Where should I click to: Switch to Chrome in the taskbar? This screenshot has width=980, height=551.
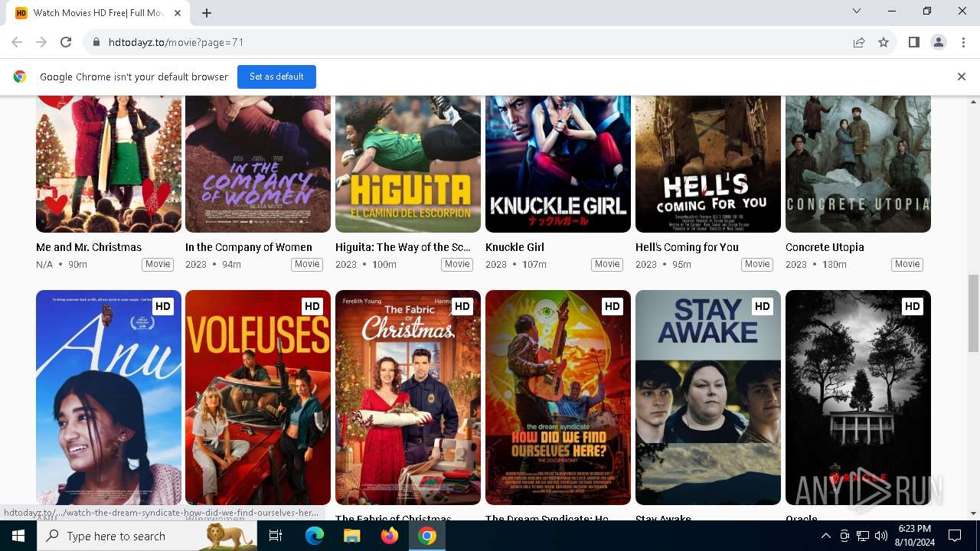[427, 536]
